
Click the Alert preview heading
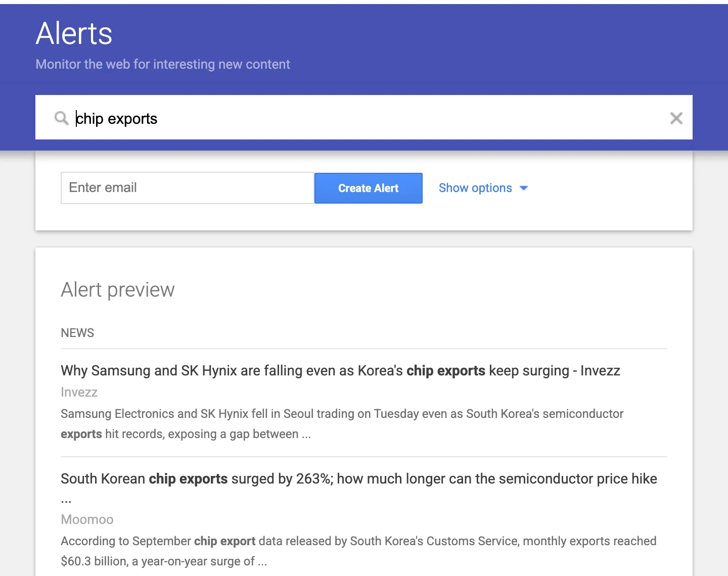(x=118, y=290)
